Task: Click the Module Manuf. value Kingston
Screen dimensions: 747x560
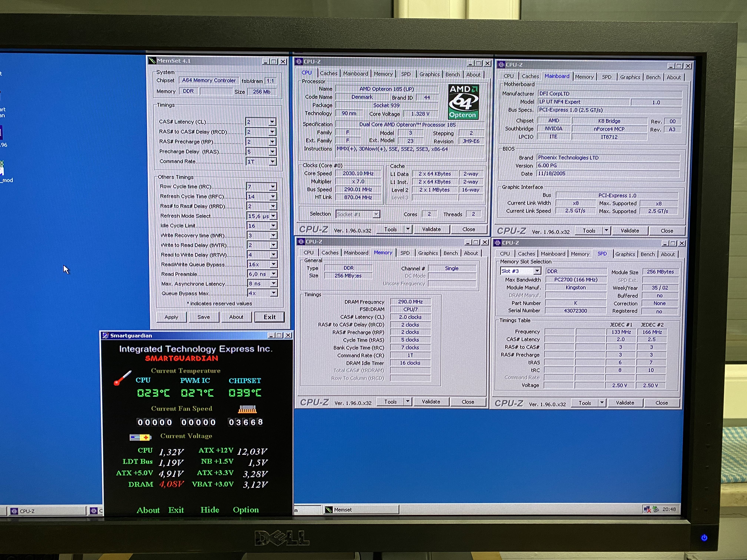Action: click(576, 288)
